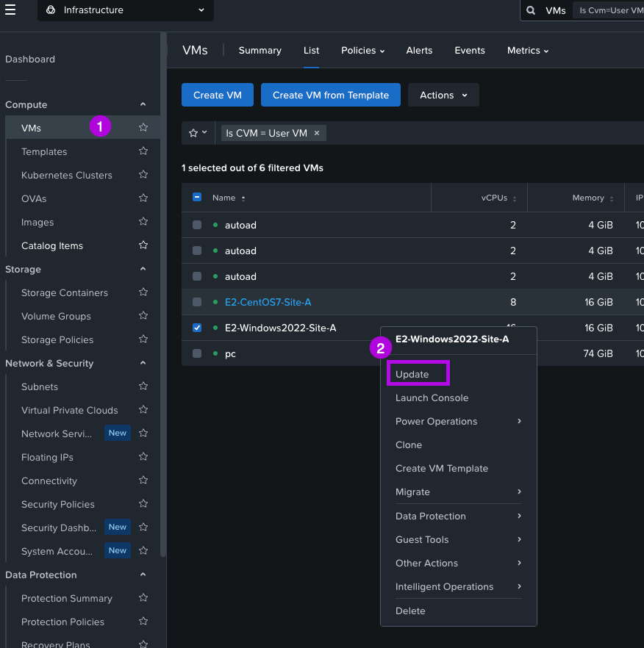Screen dimensions: 644x648
Task: Star the Catalog Items entry
Action: pos(143,245)
